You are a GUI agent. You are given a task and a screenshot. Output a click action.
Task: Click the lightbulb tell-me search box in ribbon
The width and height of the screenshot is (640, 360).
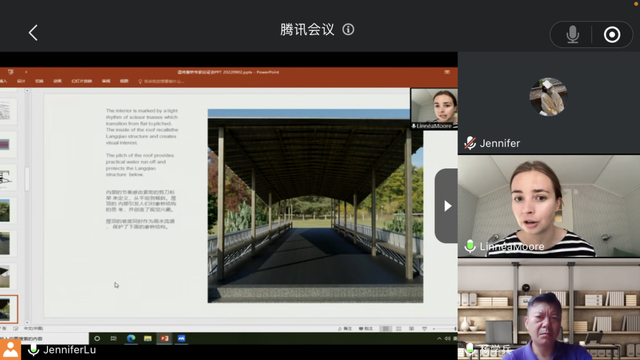(161, 81)
